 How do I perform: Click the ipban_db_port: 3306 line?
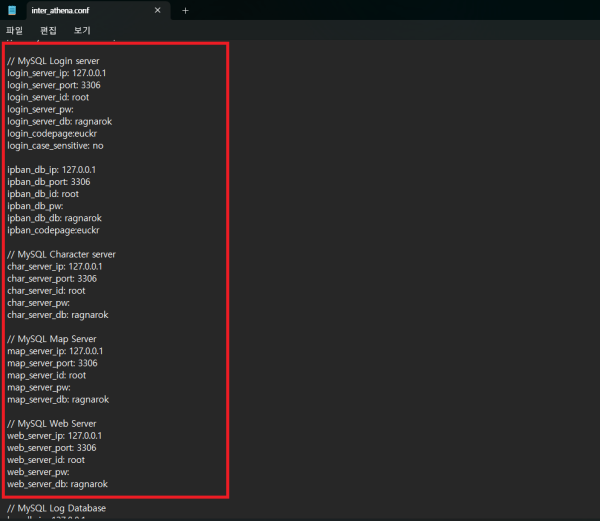pos(48,181)
